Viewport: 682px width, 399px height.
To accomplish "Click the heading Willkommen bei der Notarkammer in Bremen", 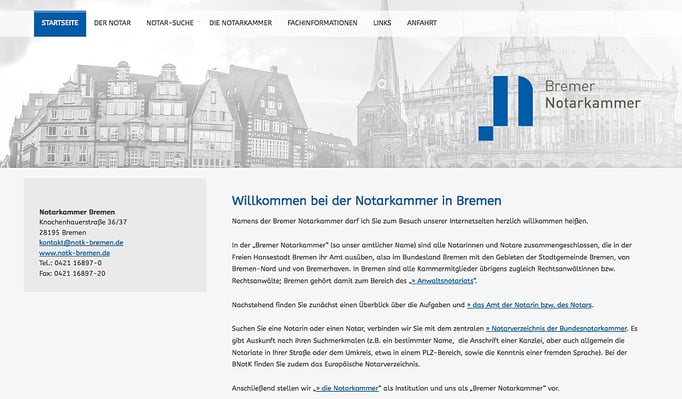I will point(366,201).
